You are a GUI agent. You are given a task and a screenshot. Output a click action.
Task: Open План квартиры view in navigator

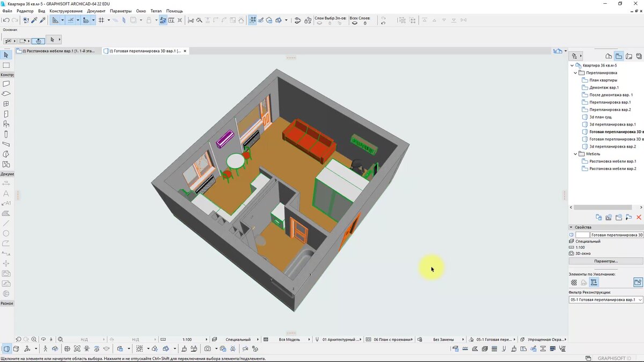[x=603, y=80]
